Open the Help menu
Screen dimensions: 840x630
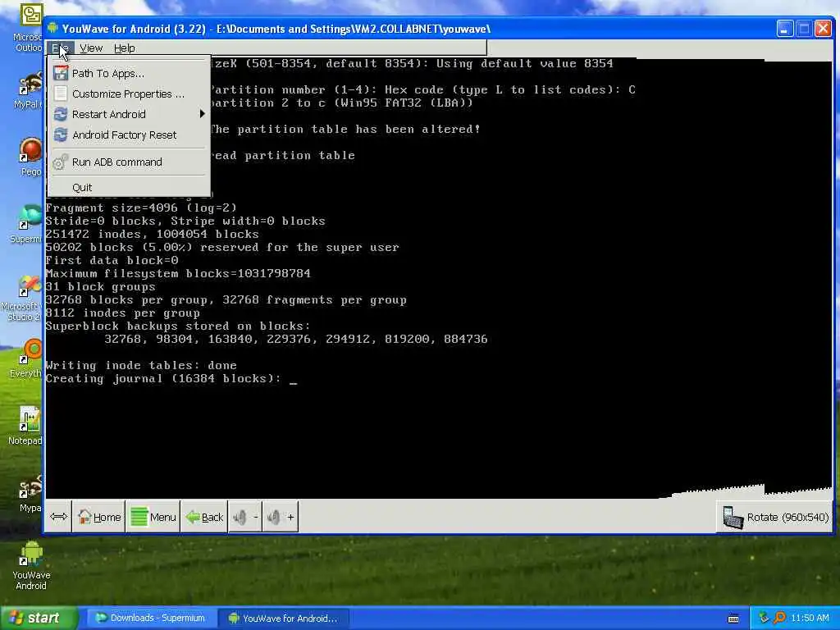[125, 48]
